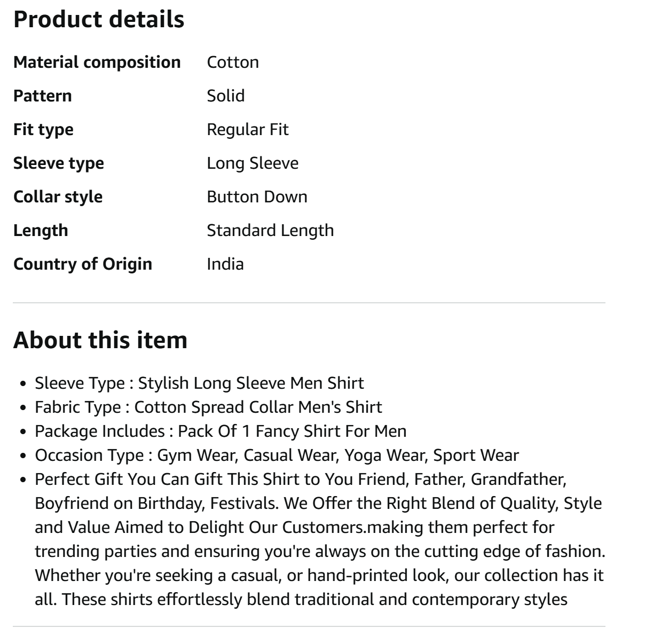Image resolution: width=661 pixels, height=644 pixels.
Task: Click the About this item heading
Action: (x=100, y=340)
